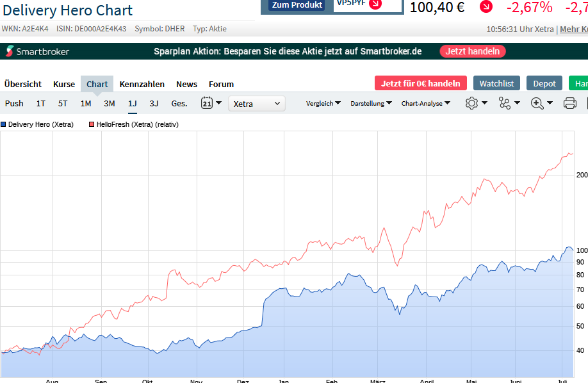The height and width of the screenshot is (383, 588).
Task: Open the Xetra exchange dropdown
Action: (x=256, y=104)
